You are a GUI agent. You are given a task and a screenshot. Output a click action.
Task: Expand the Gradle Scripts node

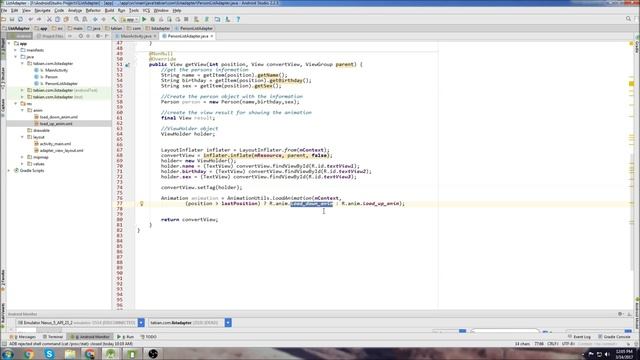click(10, 171)
